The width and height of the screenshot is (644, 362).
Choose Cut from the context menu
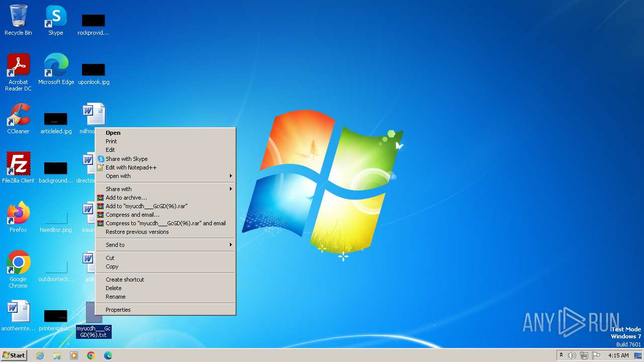click(166, 258)
